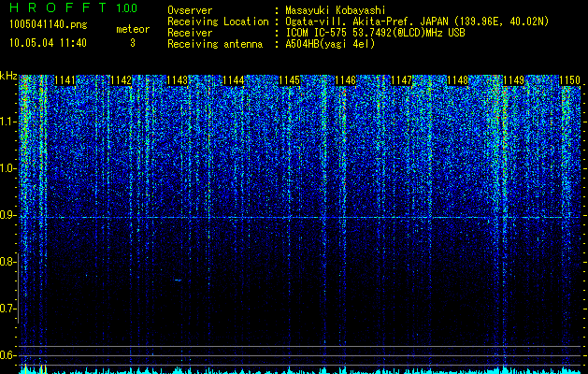Click the 1142 time marker

tap(121, 80)
